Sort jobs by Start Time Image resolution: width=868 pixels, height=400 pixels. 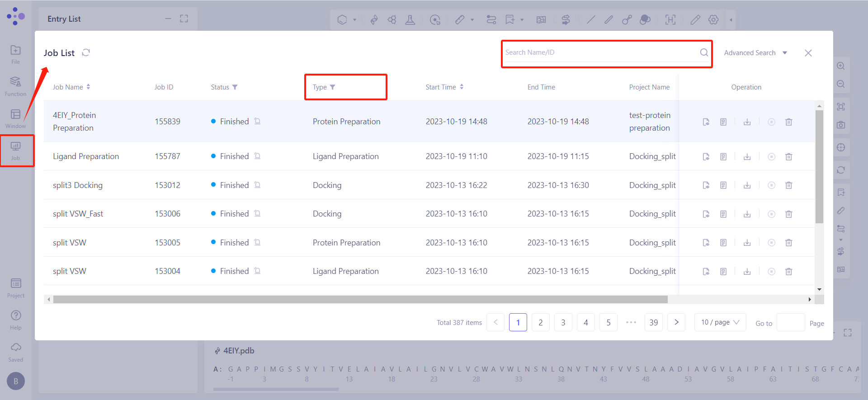pyautogui.click(x=462, y=87)
